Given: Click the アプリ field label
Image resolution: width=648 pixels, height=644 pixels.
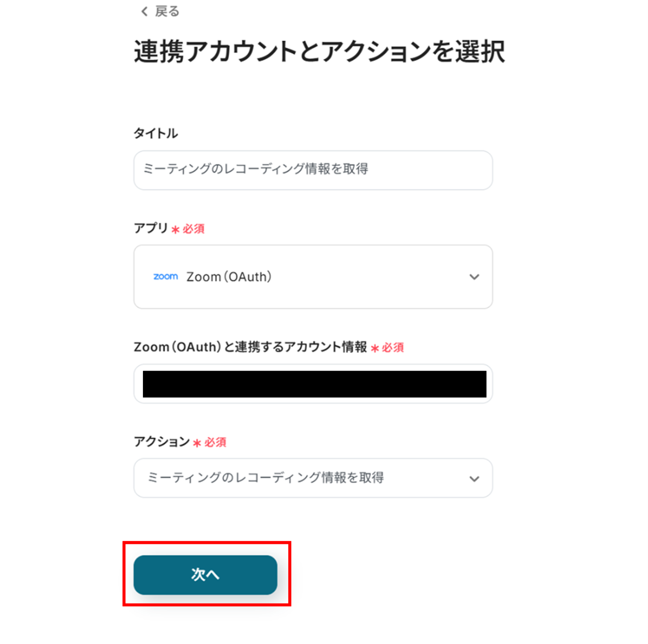Looking at the screenshot, I should click(x=151, y=228).
